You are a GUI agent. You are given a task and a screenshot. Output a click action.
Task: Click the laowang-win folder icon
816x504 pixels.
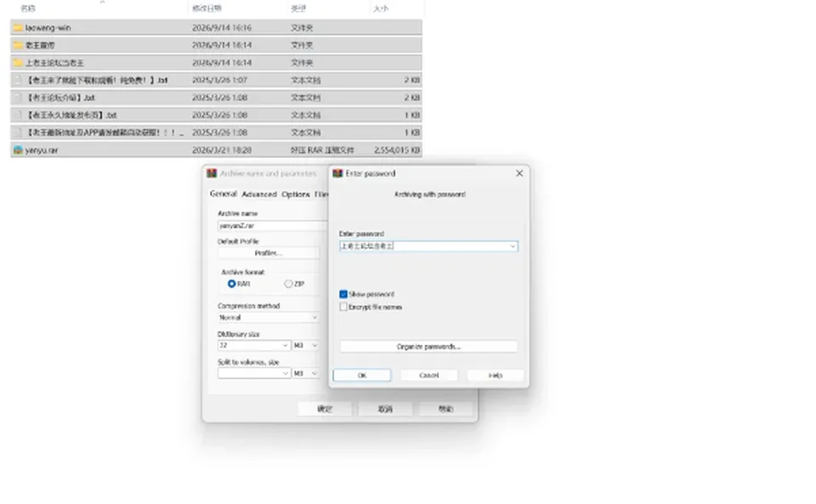click(18, 27)
